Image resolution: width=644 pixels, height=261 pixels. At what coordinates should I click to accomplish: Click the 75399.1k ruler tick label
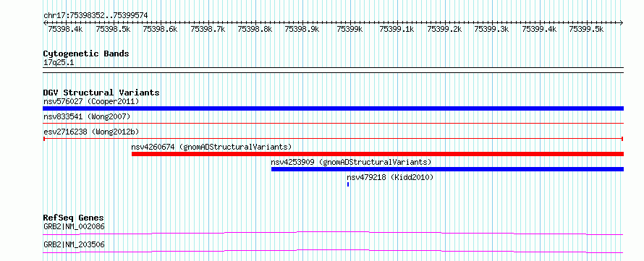(x=397, y=29)
